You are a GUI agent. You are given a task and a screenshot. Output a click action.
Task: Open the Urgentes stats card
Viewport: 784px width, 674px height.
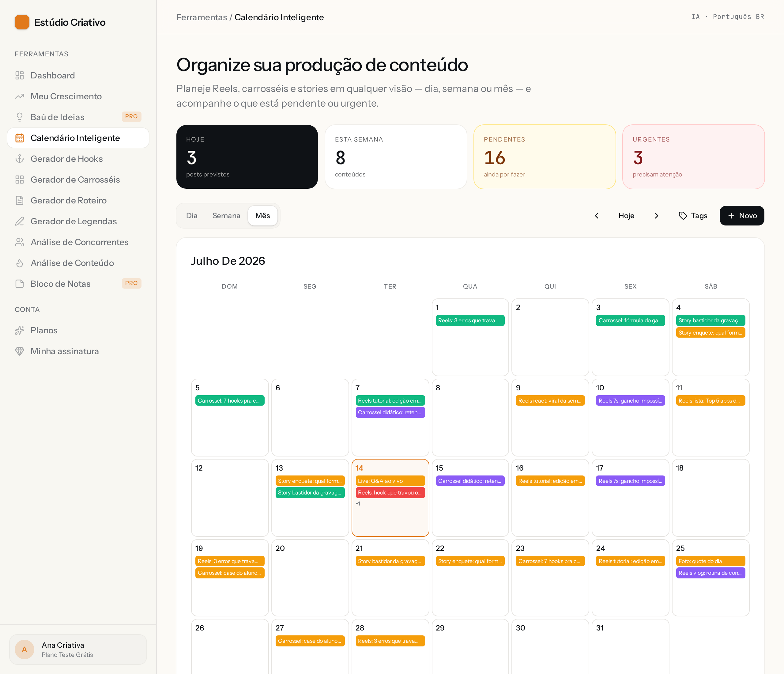click(x=693, y=157)
